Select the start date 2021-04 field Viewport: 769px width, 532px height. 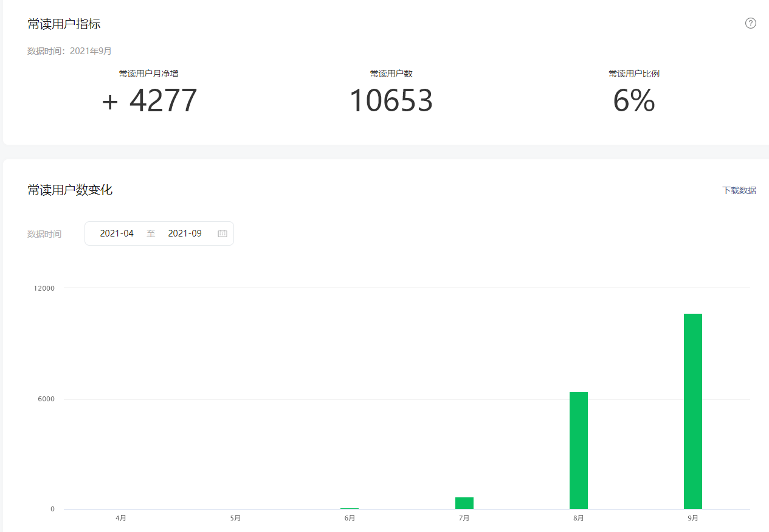click(117, 233)
